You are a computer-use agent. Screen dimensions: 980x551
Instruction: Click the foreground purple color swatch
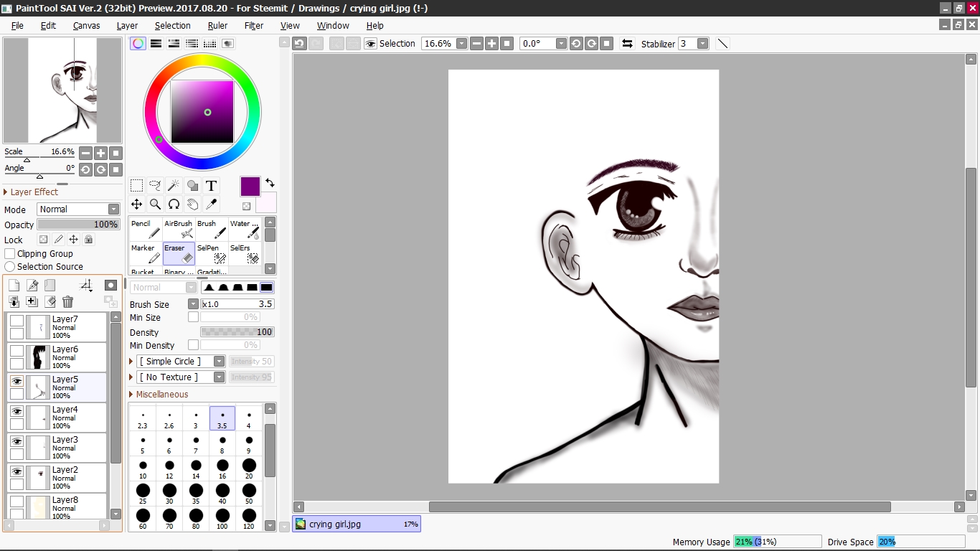click(x=250, y=187)
